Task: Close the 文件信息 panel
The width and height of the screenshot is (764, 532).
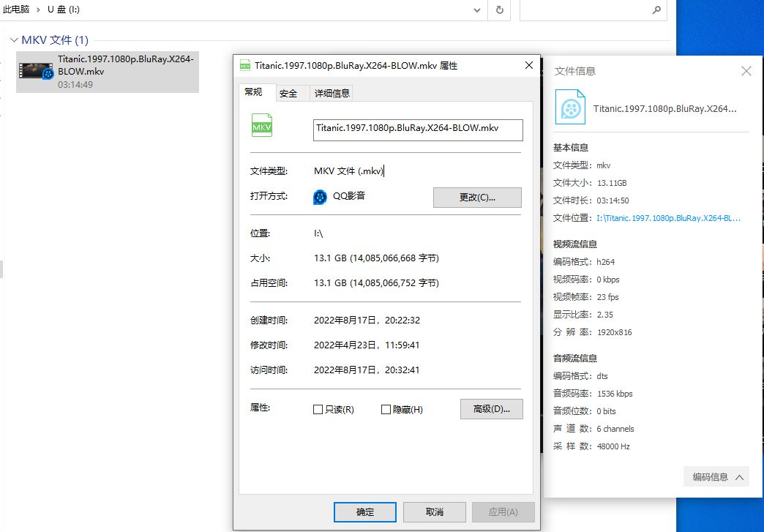Action: 746,71
